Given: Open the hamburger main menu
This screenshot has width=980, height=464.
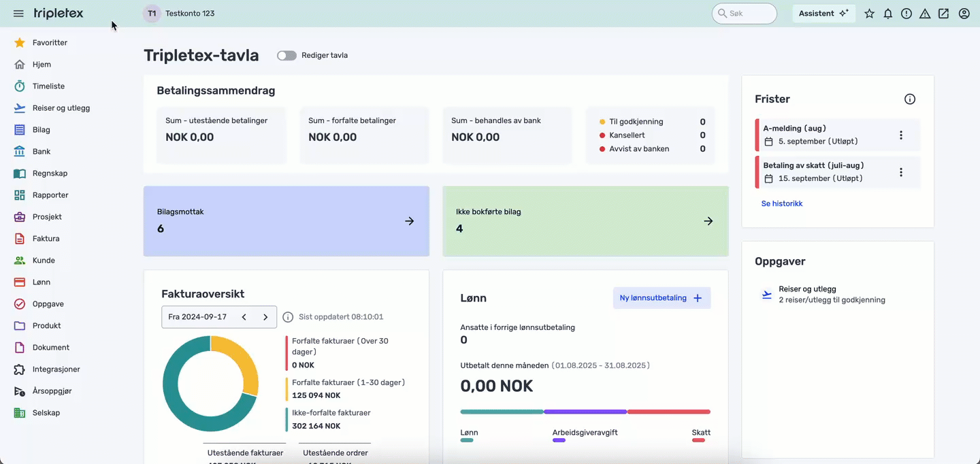Looking at the screenshot, I should 18,14.
